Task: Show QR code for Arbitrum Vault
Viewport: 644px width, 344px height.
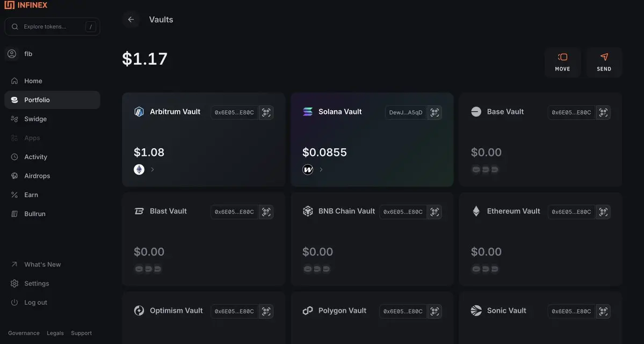Action: click(x=266, y=113)
